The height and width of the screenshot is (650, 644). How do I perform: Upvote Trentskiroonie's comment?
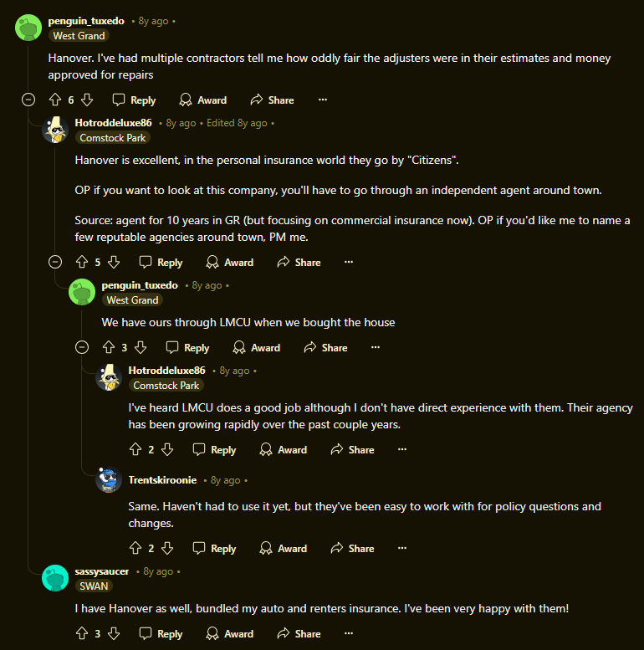click(x=135, y=548)
